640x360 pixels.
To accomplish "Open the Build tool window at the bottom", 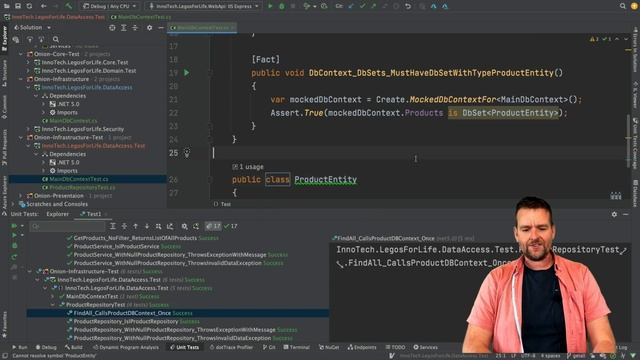I will click(x=73, y=347).
